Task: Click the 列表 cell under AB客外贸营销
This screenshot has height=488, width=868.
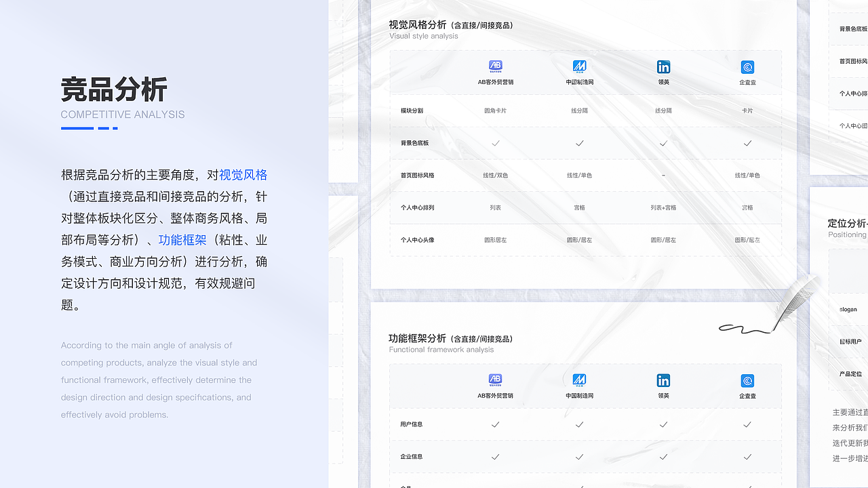Action: tap(496, 208)
